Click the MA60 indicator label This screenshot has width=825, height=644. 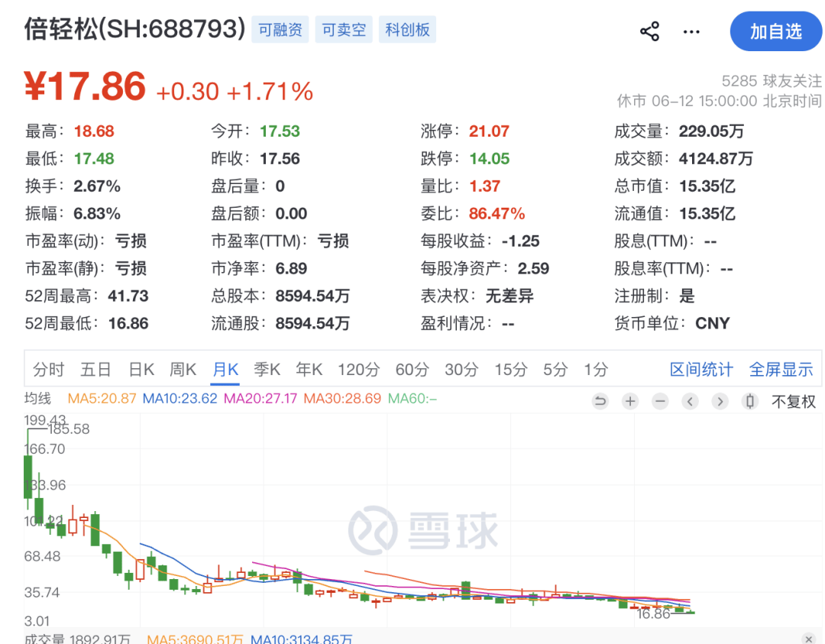(x=412, y=398)
